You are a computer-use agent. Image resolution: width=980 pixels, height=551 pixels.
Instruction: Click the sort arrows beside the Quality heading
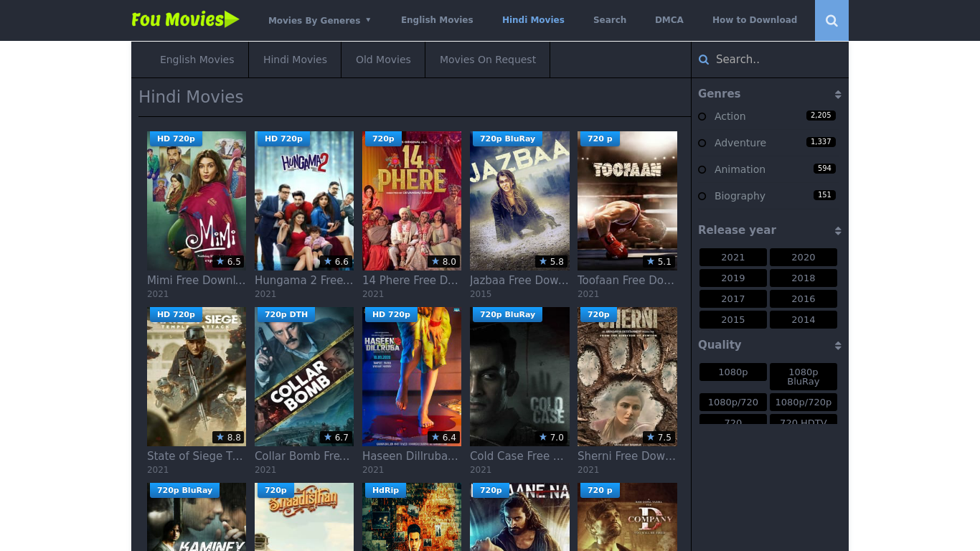click(x=837, y=345)
